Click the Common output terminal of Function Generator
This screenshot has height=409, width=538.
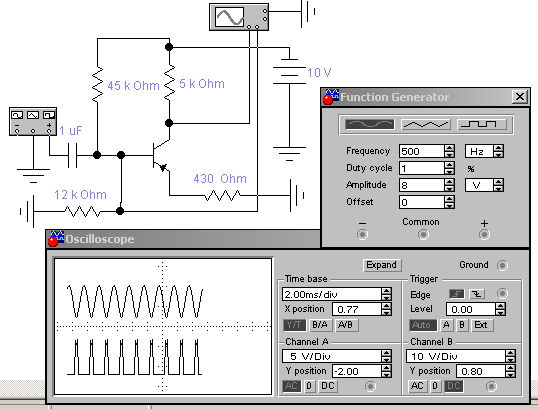point(423,234)
